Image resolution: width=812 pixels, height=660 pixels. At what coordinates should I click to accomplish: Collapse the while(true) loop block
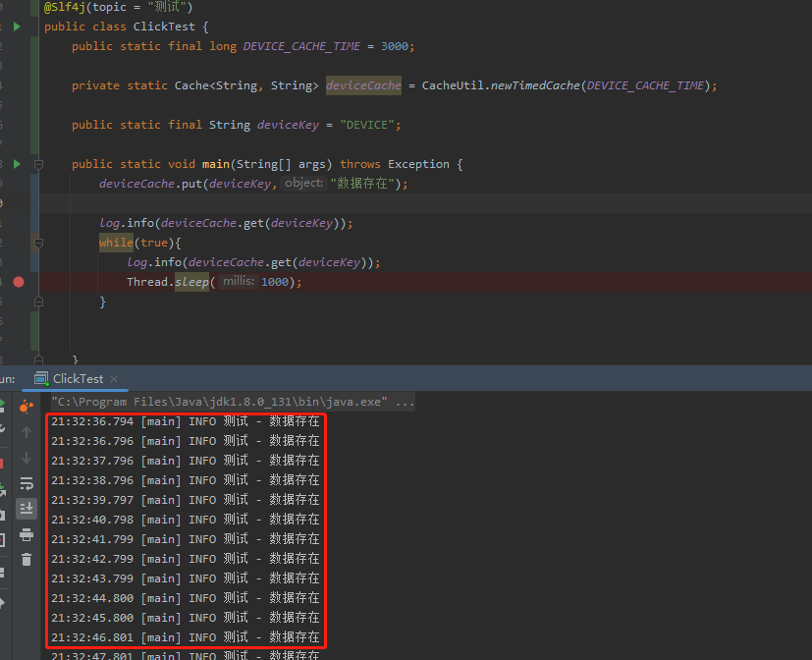click(38, 243)
